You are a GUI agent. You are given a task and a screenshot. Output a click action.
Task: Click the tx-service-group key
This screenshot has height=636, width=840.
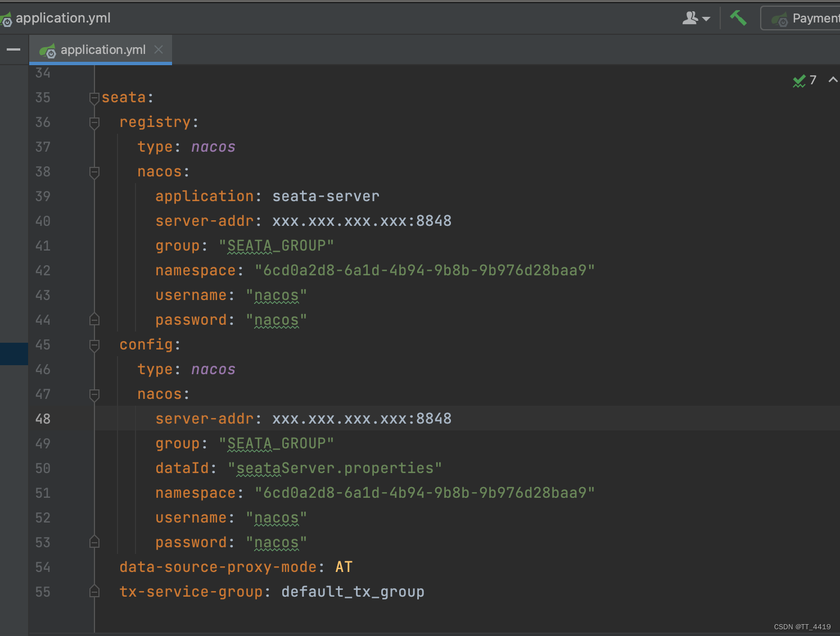pyautogui.click(x=191, y=592)
